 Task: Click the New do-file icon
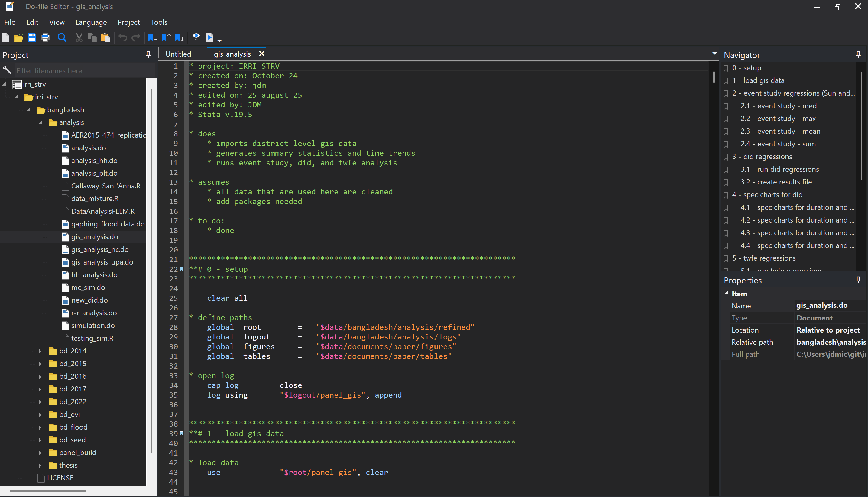click(x=5, y=37)
